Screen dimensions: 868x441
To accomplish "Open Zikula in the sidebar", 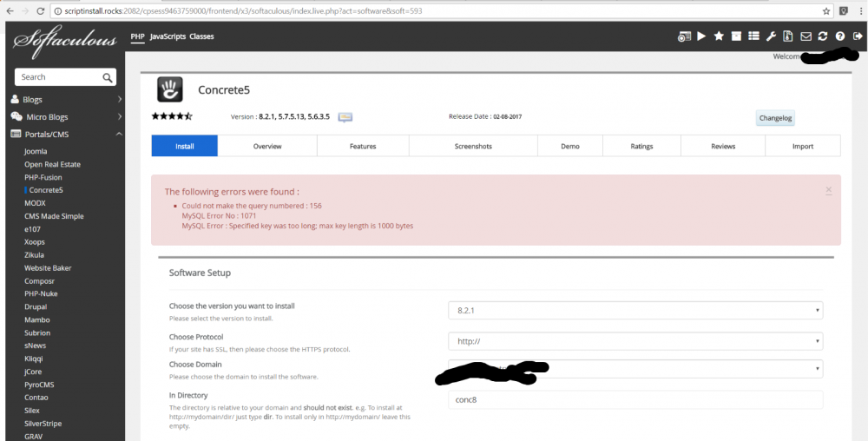I will coord(34,255).
